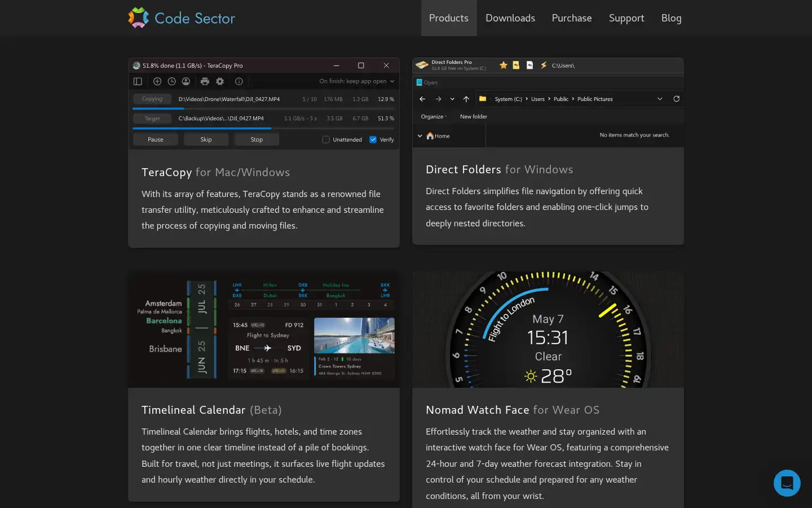Viewport: 812px width, 508px height.
Task: Click the info icon in TeraCopy toolbar
Action: 239,81
